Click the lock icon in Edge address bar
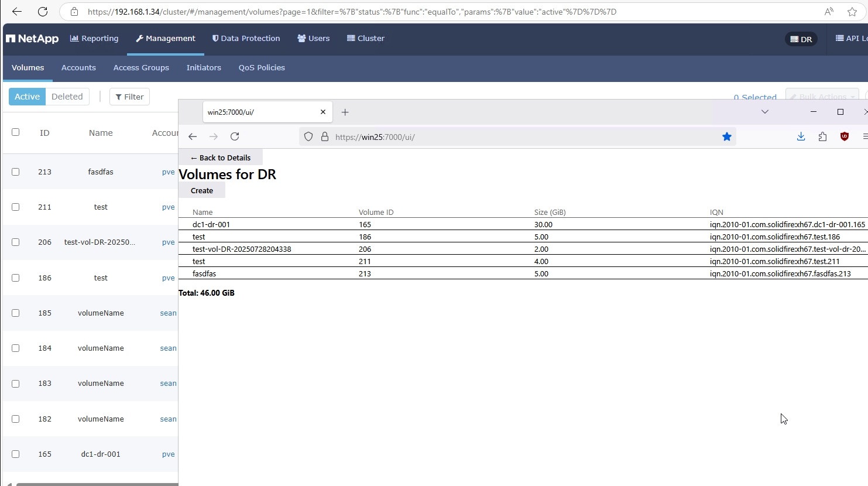Screen dimensions: 868x486 pos(74,12)
